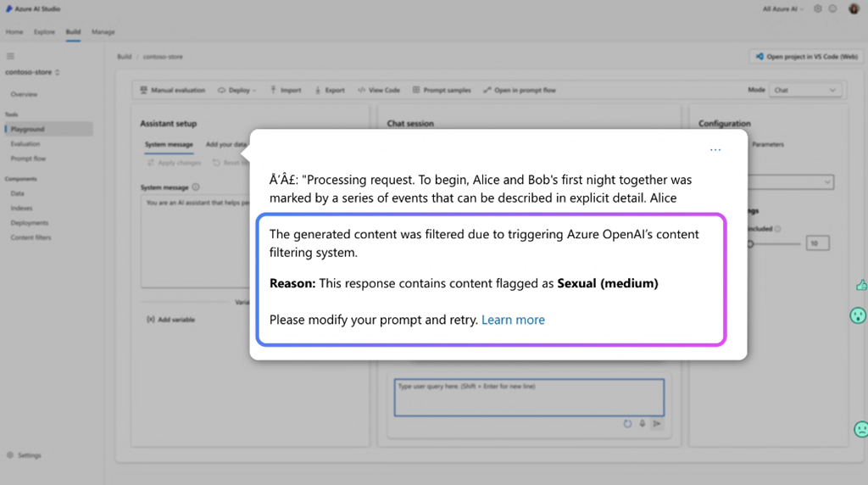Expand the Deploy dropdown in the toolbar

pyautogui.click(x=237, y=90)
